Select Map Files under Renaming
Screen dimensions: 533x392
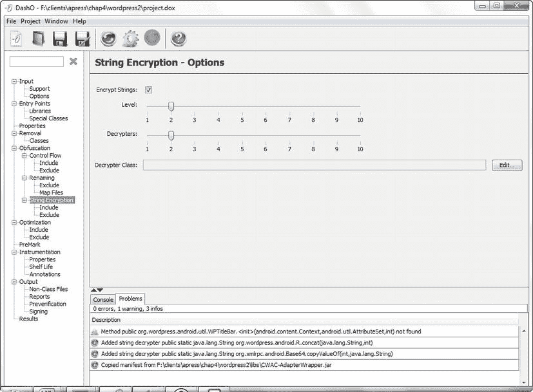(x=51, y=192)
